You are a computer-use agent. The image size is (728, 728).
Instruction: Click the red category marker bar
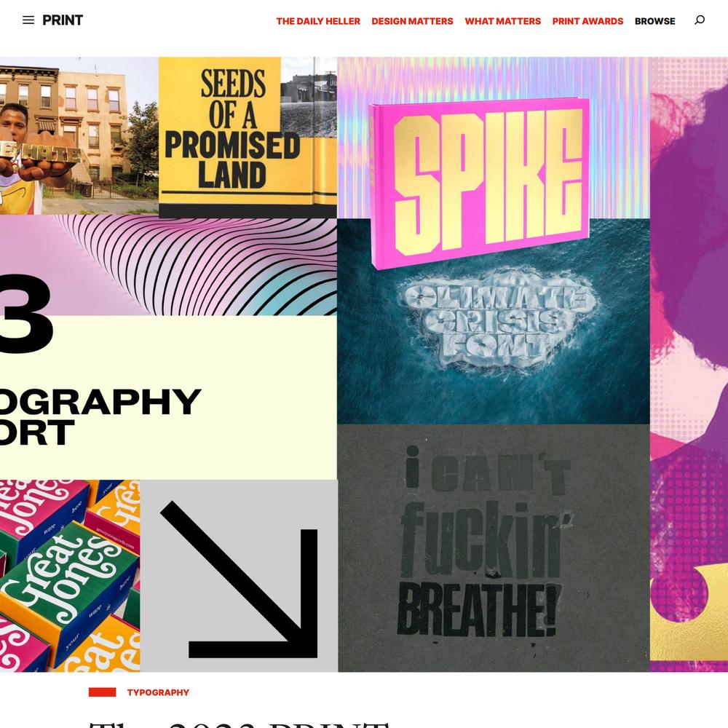pos(102,692)
